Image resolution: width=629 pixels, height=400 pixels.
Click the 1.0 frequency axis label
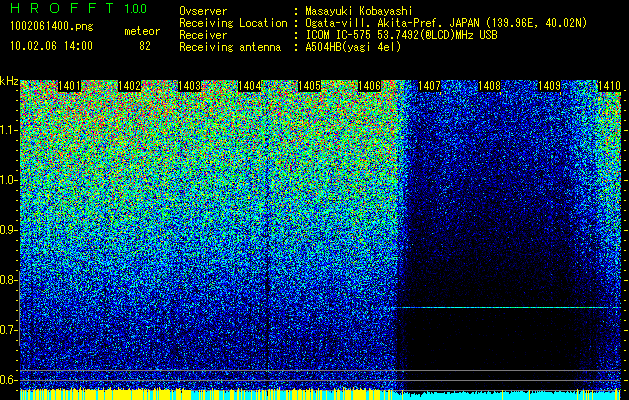9,181
